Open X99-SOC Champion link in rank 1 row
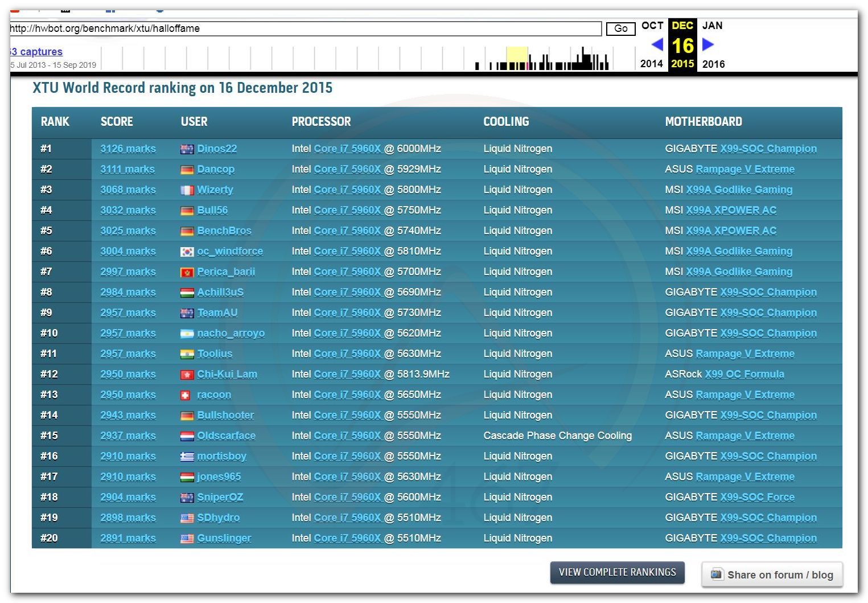The width and height of the screenshot is (868, 603). pyautogui.click(x=768, y=149)
